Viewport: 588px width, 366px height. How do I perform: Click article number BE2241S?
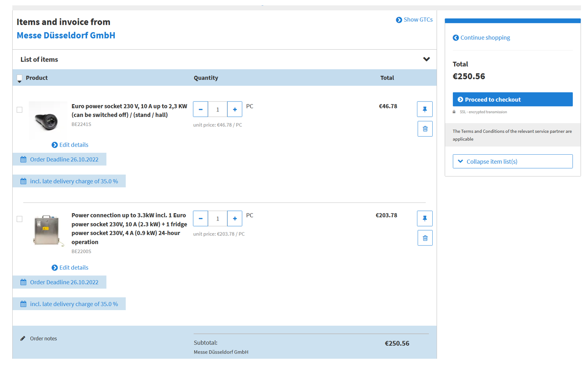pyautogui.click(x=81, y=124)
